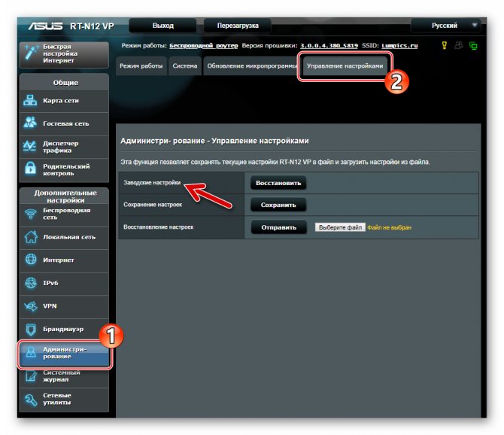Click the green network-clients icon at top right
Screen dimensions: 504x435
(473, 46)
